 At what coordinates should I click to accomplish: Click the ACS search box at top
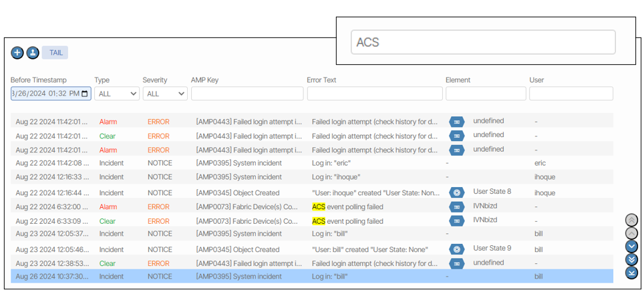coord(483,42)
